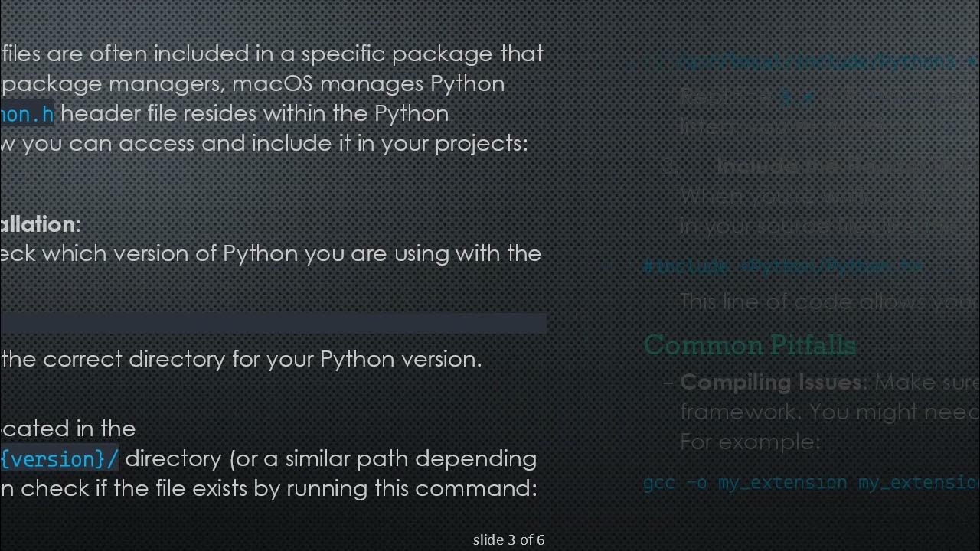Screen dimensions: 980x551
Task: Click the '#include <Python/Python.h>' code line
Action: 782,266
